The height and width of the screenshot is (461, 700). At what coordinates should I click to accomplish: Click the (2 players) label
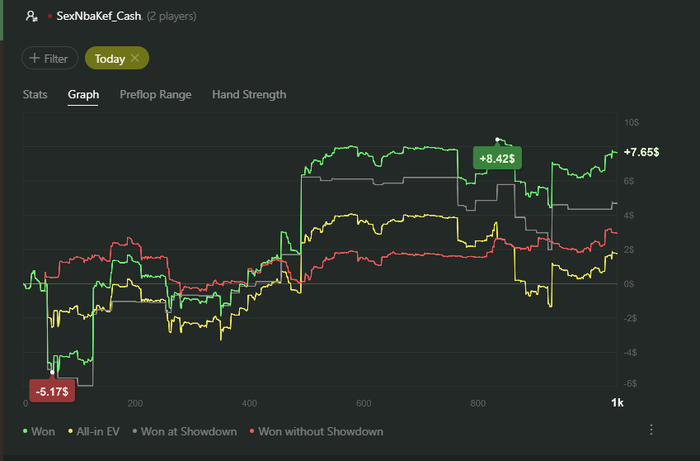click(171, 17)
